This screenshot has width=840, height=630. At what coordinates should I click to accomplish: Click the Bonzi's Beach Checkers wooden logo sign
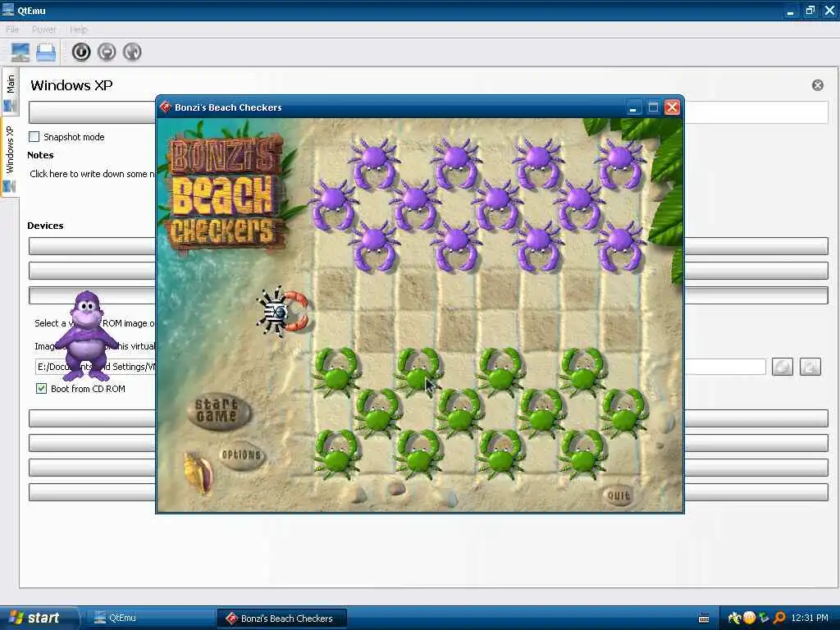pyautogui.click(x=225, y=193)
